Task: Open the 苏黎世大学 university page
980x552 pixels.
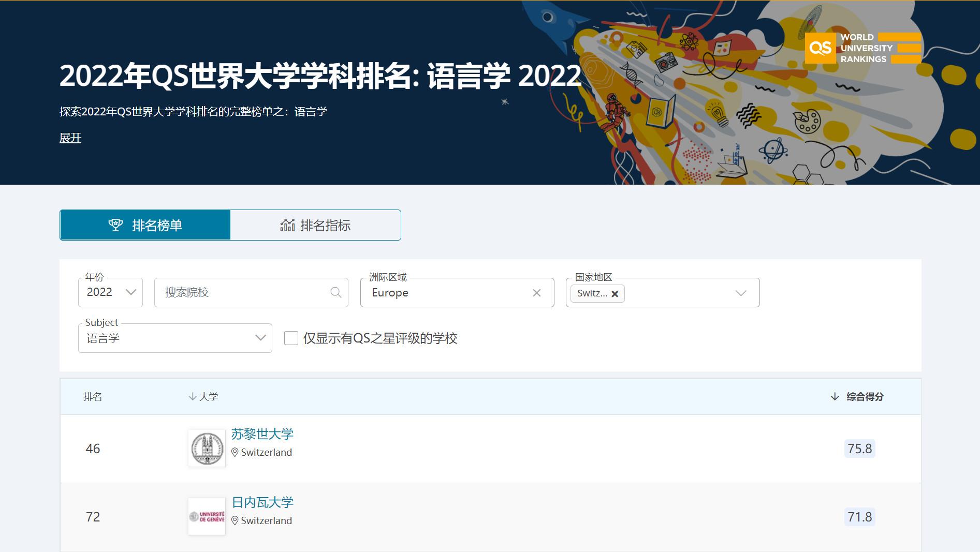Action: pyautogui.click(x=262, y=435)
